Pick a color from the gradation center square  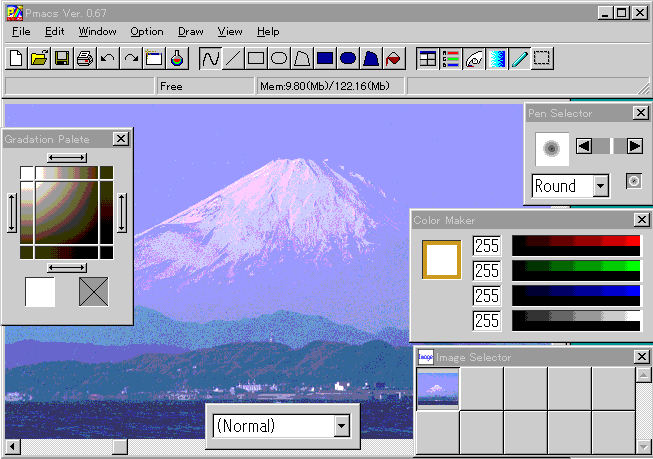pos(67,212)
